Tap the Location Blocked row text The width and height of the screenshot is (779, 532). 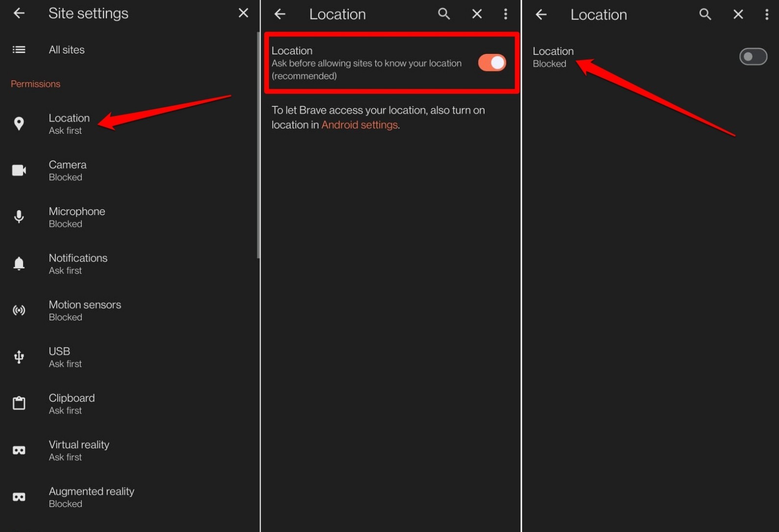coord(553,57)
